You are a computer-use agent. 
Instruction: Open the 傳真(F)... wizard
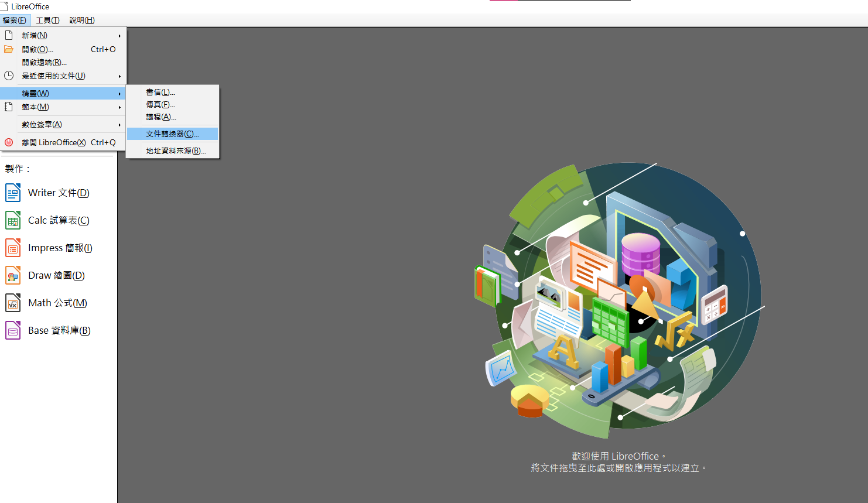click(173, 104)
